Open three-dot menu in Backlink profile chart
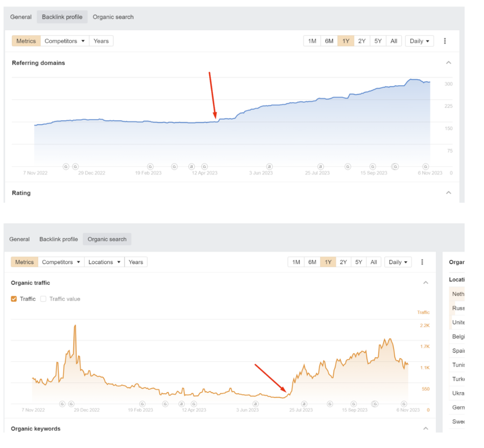 (445, 41)
